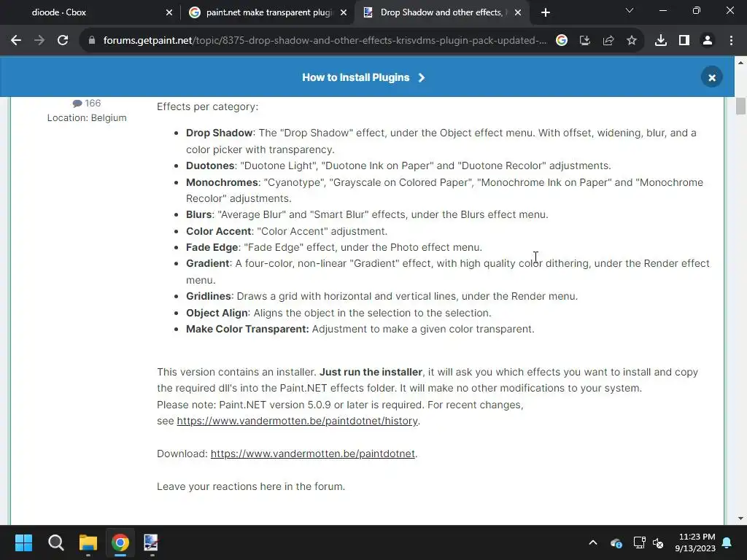Bookmark this page with the star
The height and width of the screenshot is (560, 747).
(632, 41)
